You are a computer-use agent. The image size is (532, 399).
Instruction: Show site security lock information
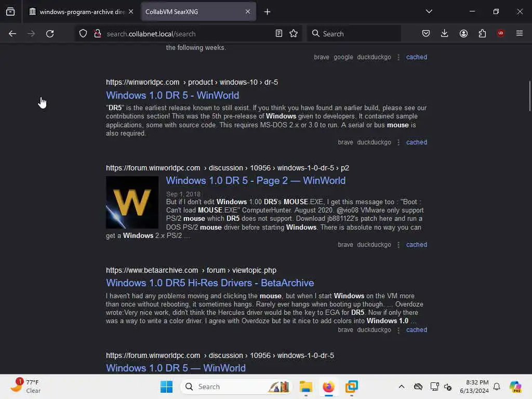[98, 34]
